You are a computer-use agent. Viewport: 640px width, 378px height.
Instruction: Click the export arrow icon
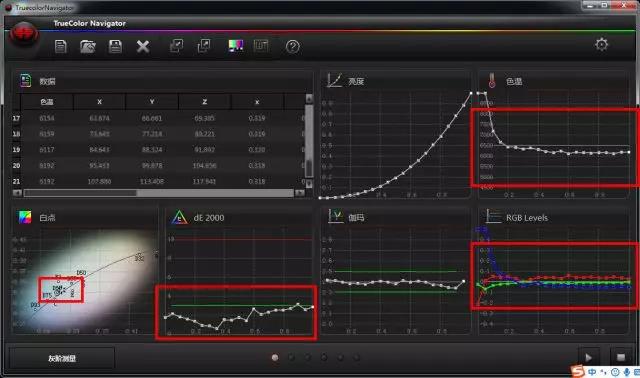click(204, 46)
